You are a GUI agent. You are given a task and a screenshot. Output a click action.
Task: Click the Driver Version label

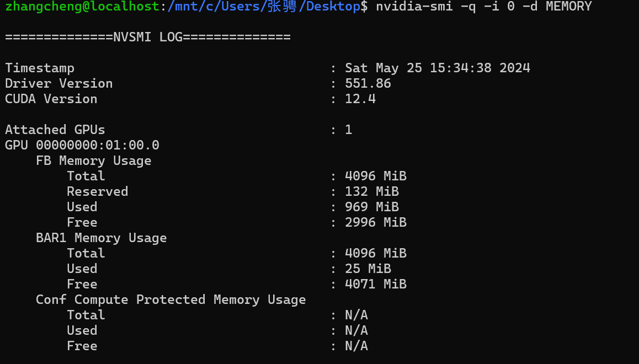(59, 84)
